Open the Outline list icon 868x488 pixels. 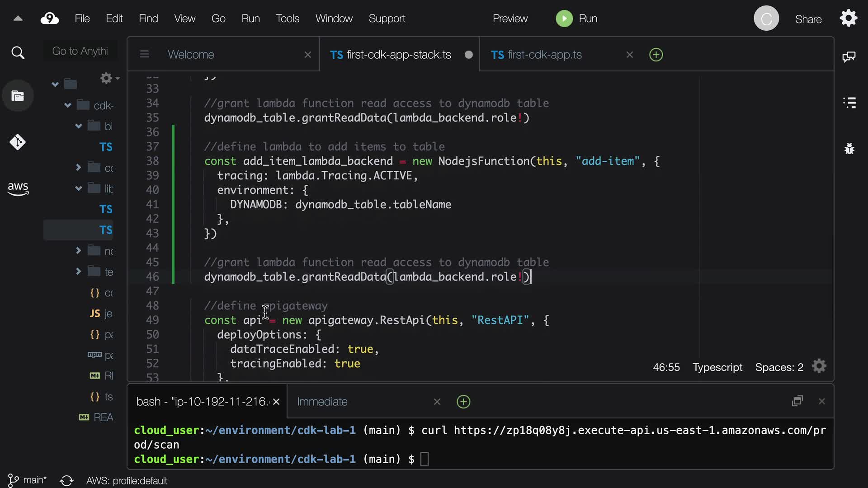(849, 103)
